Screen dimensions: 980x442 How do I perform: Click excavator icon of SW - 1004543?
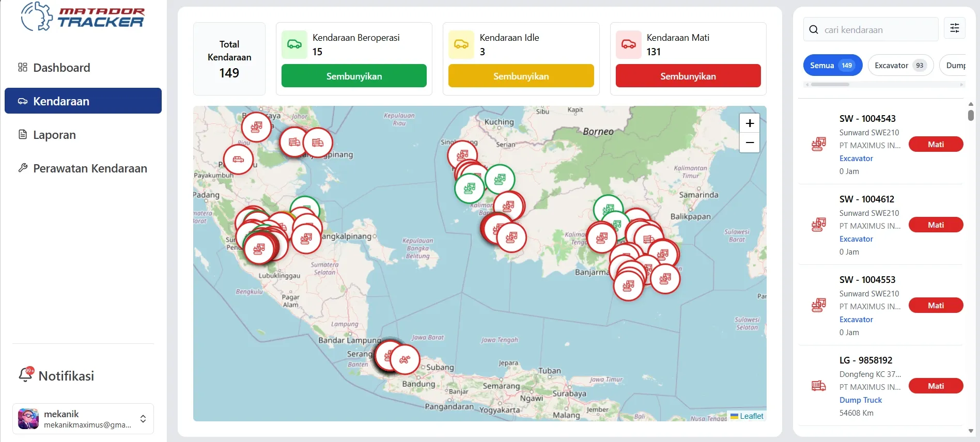pos(819,144)
